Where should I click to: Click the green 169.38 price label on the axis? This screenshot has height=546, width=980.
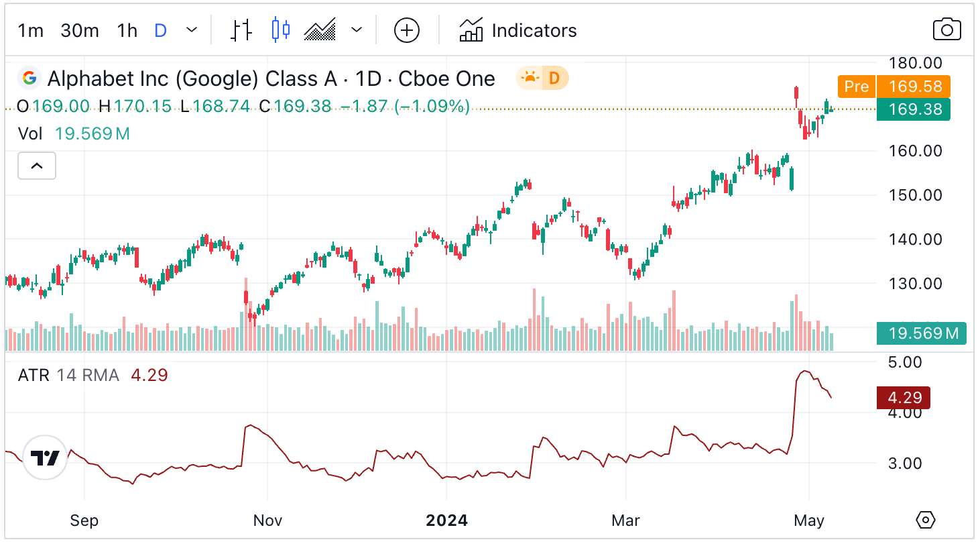(915, 109)
